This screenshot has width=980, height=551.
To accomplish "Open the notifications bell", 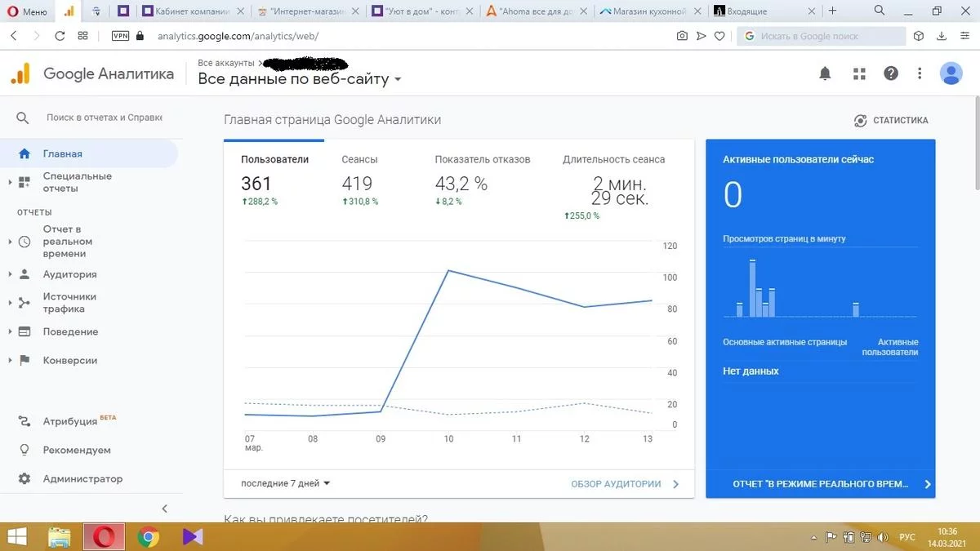I will point(825,73).
